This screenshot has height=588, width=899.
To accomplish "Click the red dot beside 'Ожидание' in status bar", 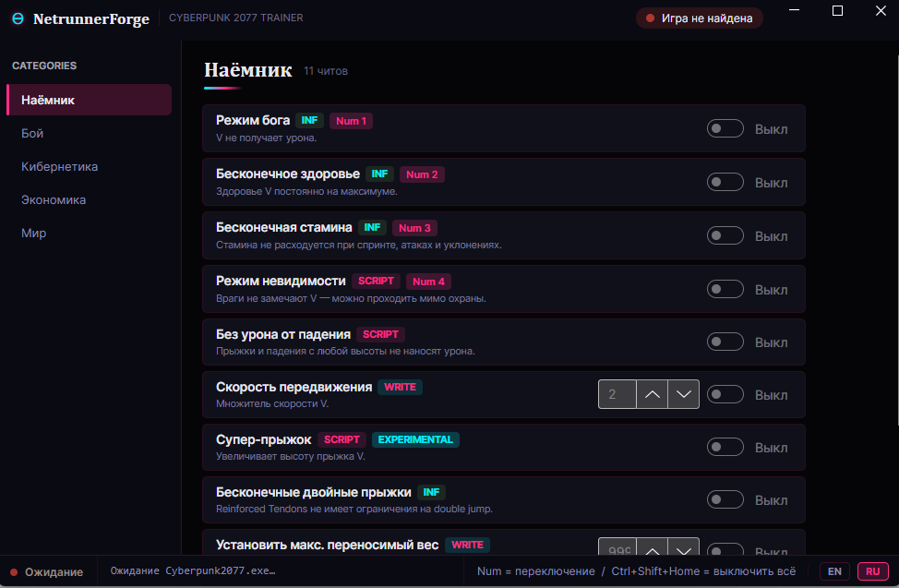I will pyautogui.click(x=14, y=572).
